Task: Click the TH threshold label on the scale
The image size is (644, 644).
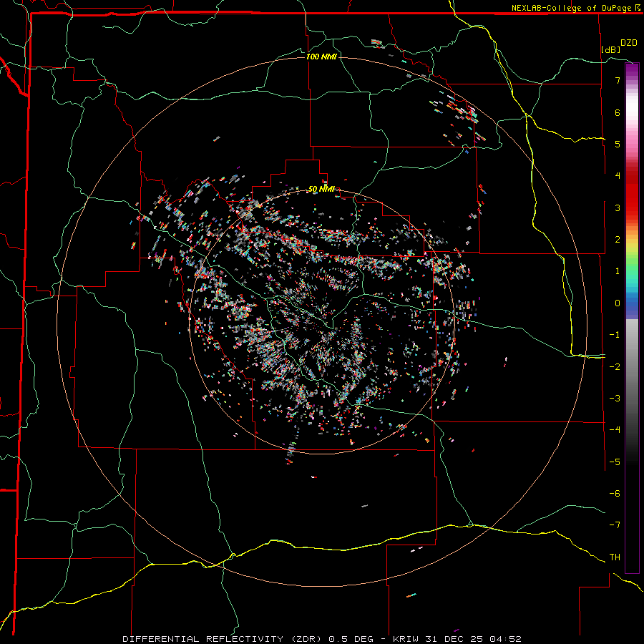Action: [615, 557]
